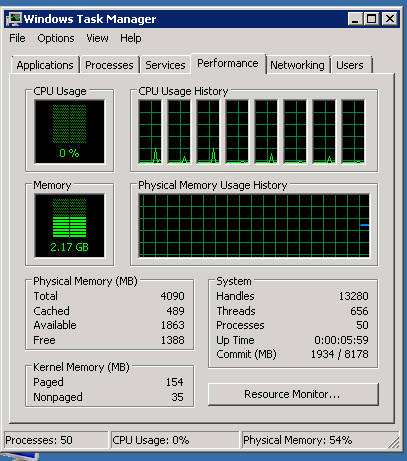Click the Up Time value 0:00:05:59

[x=341, y=340]
